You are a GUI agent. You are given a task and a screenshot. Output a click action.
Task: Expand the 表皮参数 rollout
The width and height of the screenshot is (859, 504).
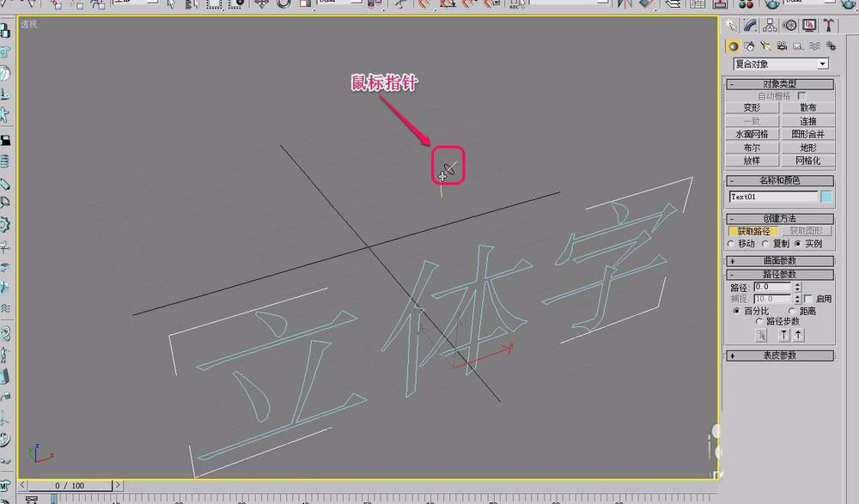pyautogui.click(x=780, y=355)
